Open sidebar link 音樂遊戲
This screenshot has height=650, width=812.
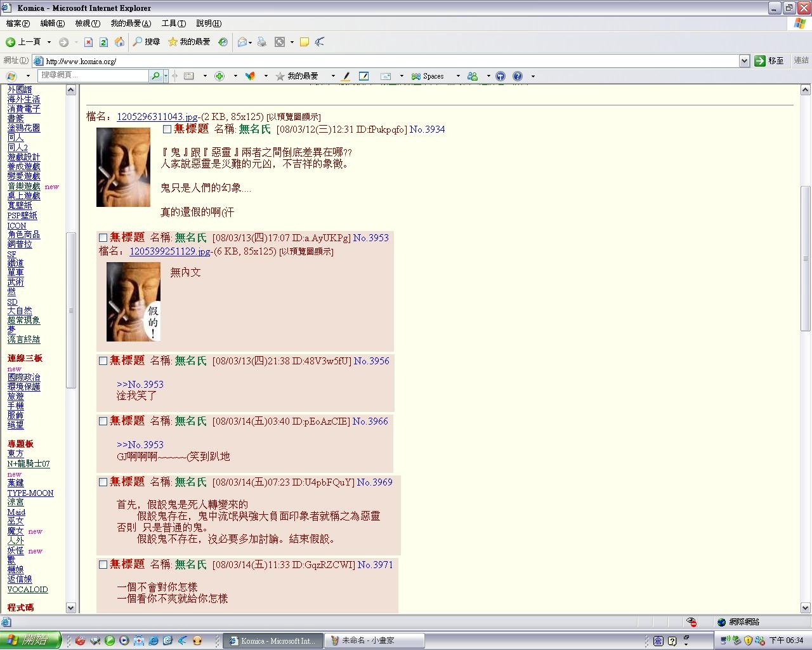tap(23, 186)
